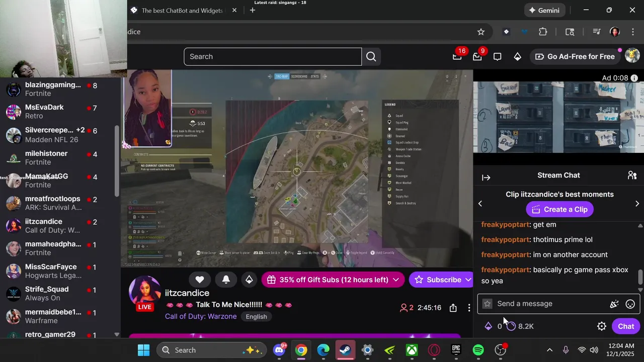644x362 pixels.
Task: Click the Bits diamond icon below chat
Action: (488, 326)
